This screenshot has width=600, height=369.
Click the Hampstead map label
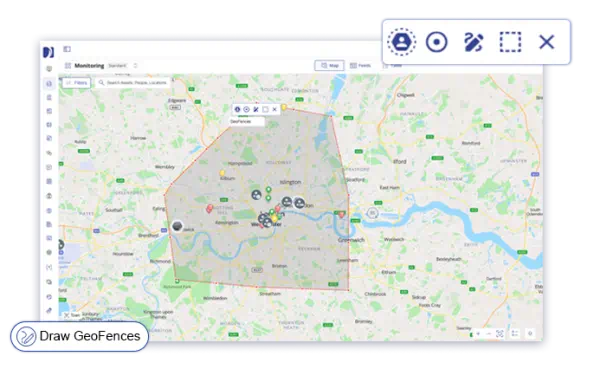coord(240,163)
